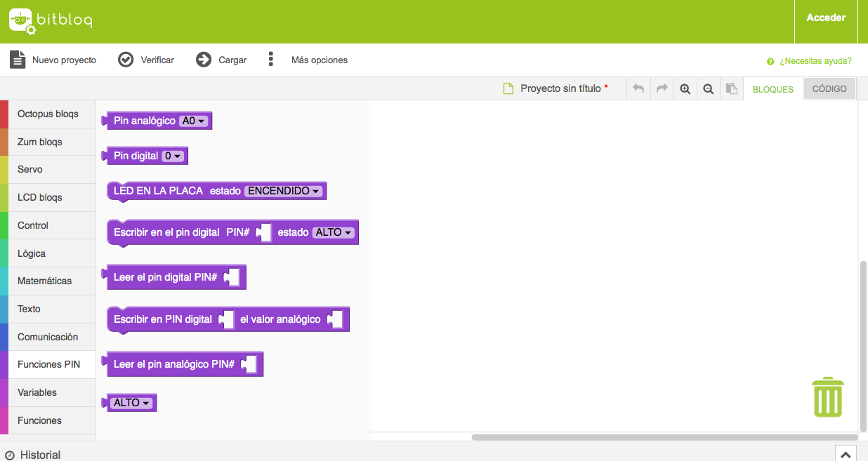Click the Nuevo proyecto document icon

coord(18,60)
